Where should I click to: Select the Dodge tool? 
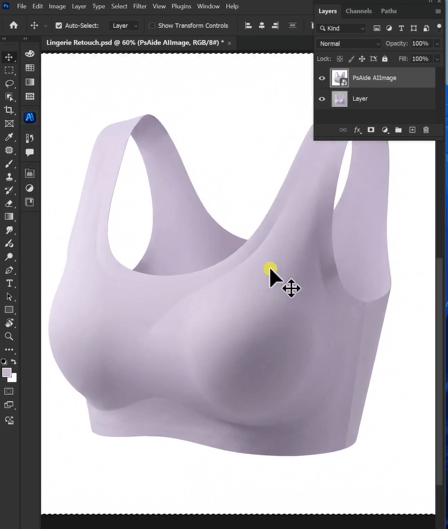tap(9, 257)
